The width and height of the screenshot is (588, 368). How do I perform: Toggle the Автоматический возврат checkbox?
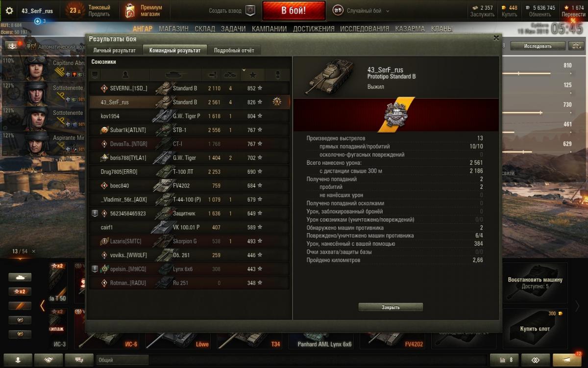coord(33,47)
